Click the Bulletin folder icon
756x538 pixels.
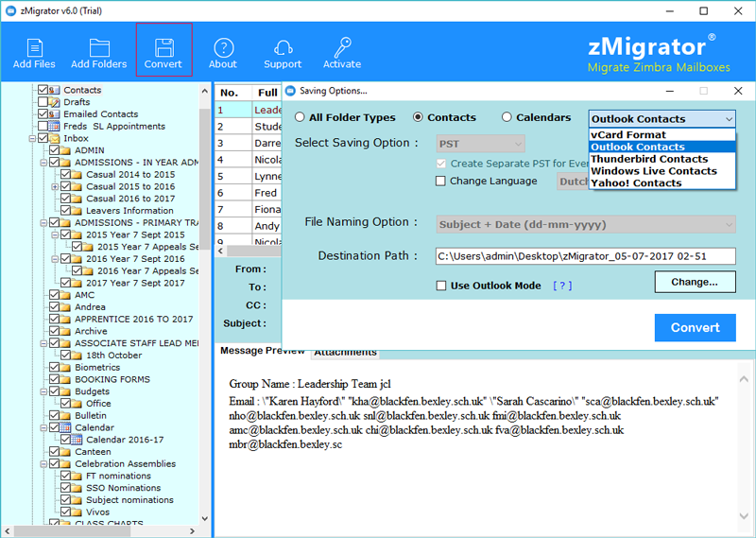click(x=66, y=415)
